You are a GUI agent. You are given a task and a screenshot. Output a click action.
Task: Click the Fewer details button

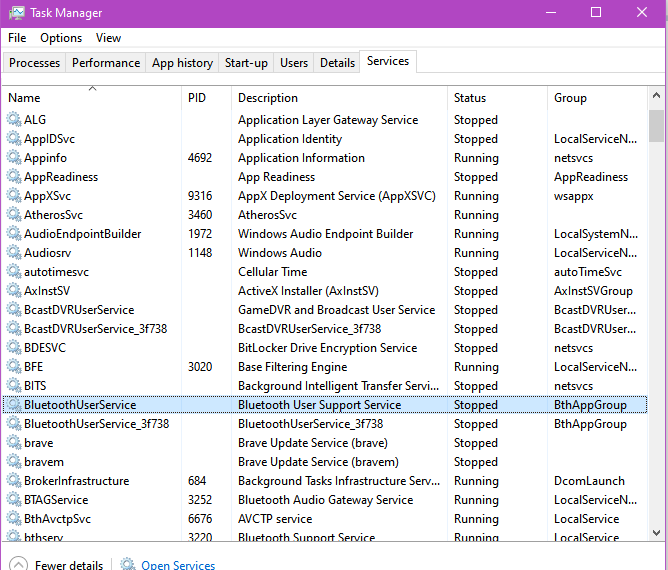(68, 565)
